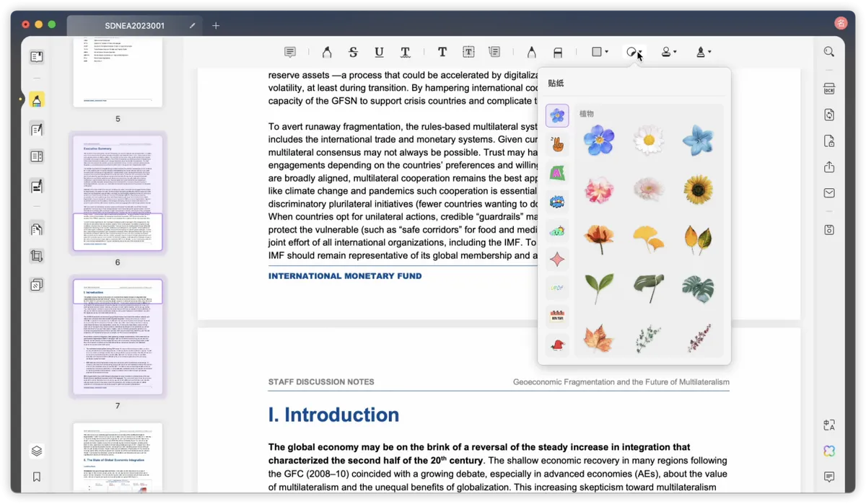The image size is (866, 504).
Task: Send file by email
Action: point(829,193)
